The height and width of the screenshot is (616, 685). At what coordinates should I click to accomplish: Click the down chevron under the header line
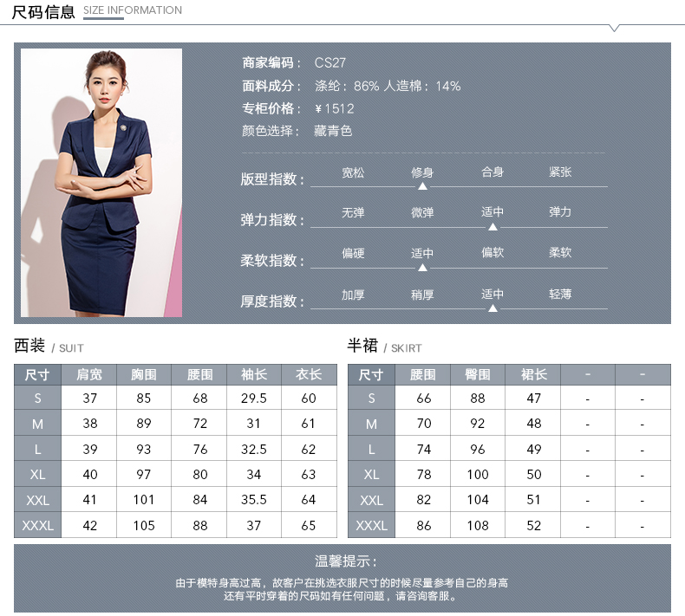[614, 29]
